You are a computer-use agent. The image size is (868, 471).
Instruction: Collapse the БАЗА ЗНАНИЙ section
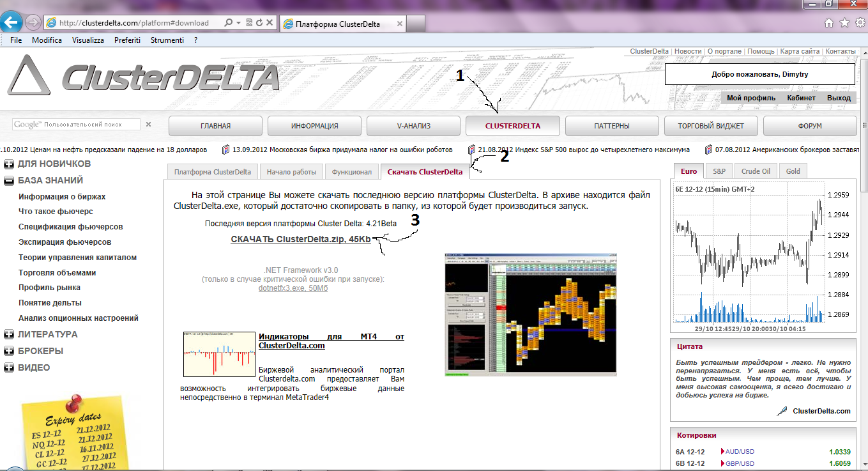(x=9, y=181)
